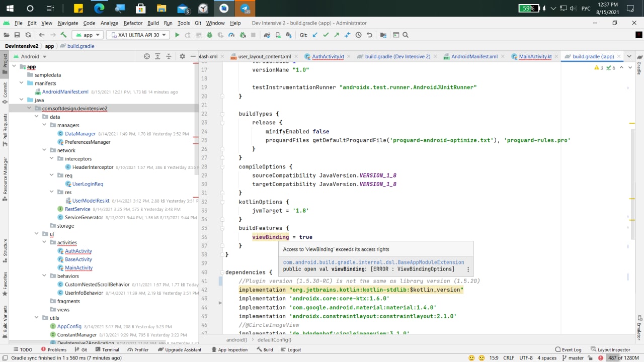The height and width of the screenshot is (362, 644).
Task: Select the DataManager file in the tree
Action: [x=80, y=134]
